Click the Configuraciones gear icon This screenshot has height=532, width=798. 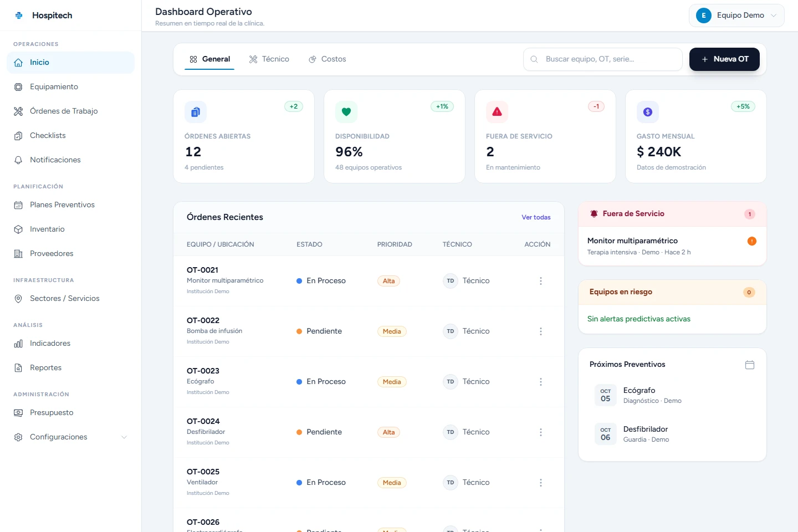(x=18, y=437)
